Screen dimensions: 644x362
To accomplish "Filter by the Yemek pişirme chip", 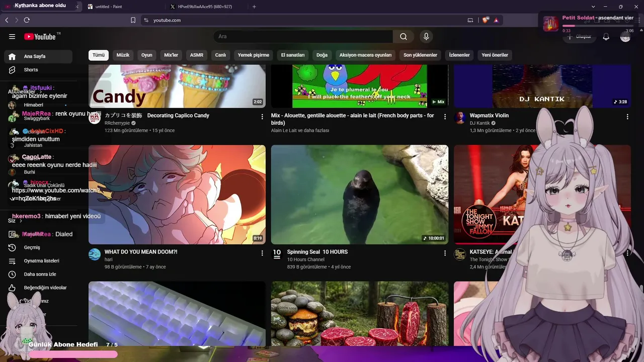I will point(254,55).
